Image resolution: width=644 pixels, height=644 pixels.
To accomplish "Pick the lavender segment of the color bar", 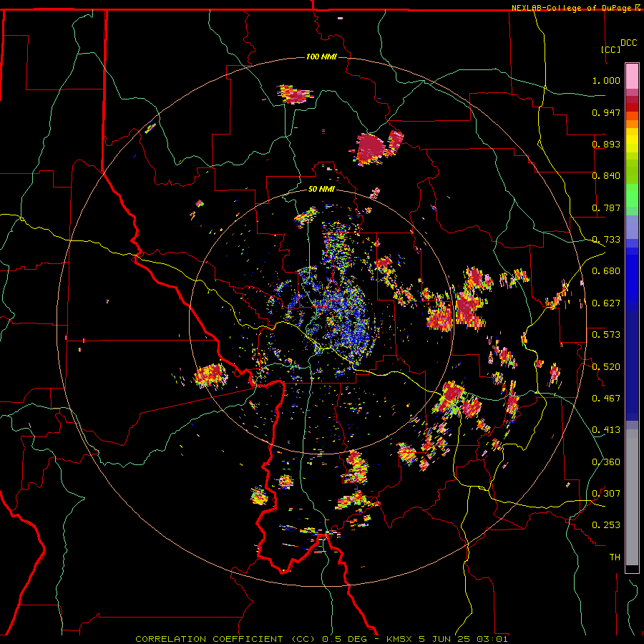I will coord(632,227).
